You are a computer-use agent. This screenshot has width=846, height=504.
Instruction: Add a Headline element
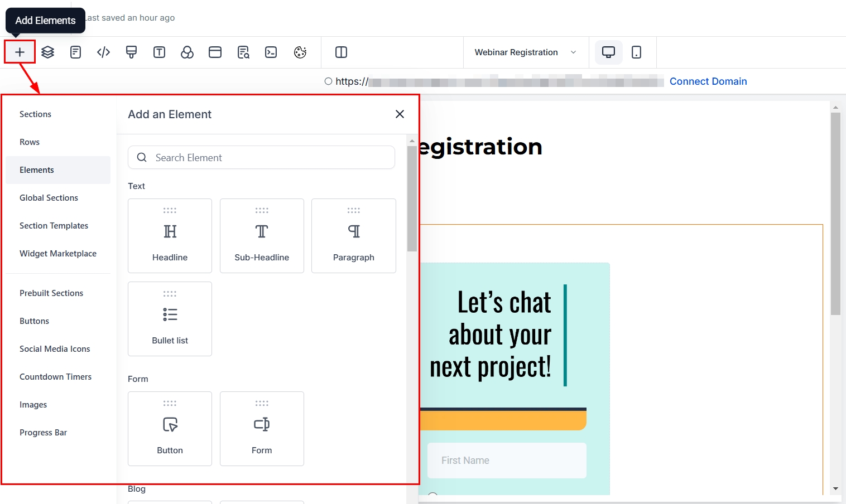tap(170, 236)
